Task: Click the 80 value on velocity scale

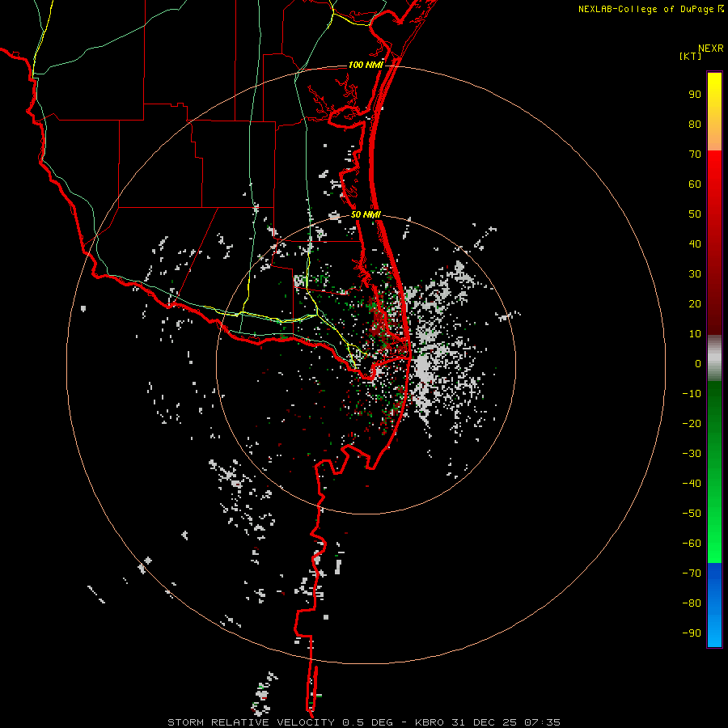Action: 695,125
